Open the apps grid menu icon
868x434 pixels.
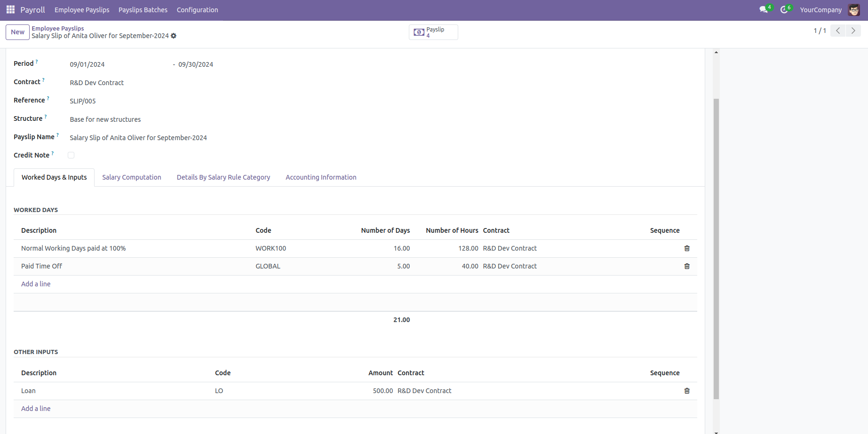click(x=10, y=9)
